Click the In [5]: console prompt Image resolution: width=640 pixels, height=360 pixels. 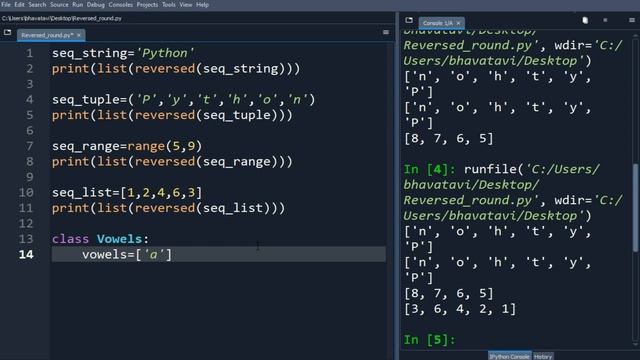pyautogui.click(x=429, y=340)
